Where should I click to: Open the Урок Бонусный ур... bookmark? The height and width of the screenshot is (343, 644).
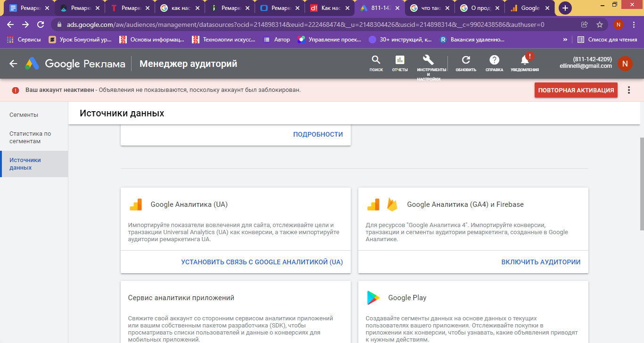click(81, 40)
